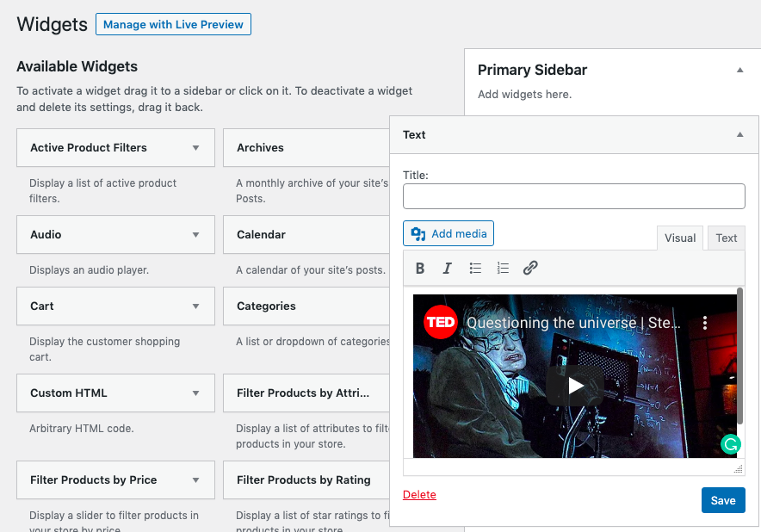Expand the Filter Products by Price dropdown
The width and height of the screenshot is (761, 532).
[195, 479]
